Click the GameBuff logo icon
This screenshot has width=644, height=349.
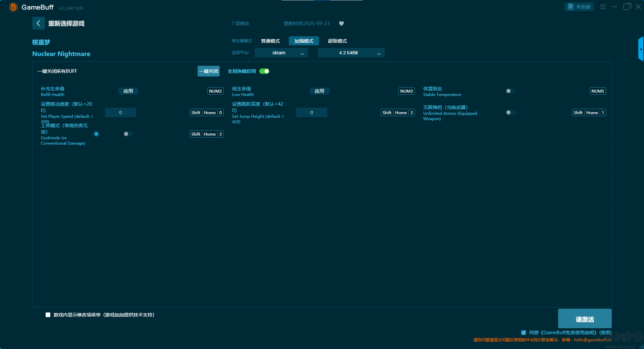[13, 7]
